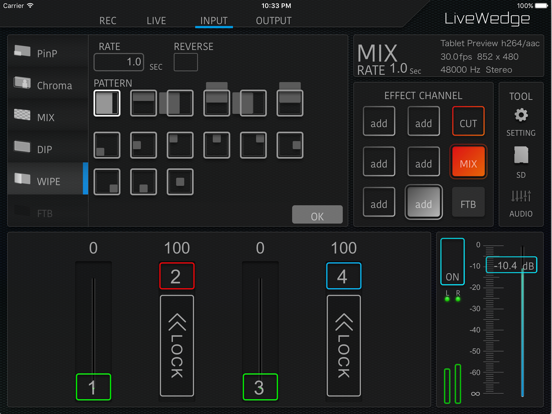
Task: Tap the 'EFFECT CHANNEL' heading
Action: pos(423,95)
